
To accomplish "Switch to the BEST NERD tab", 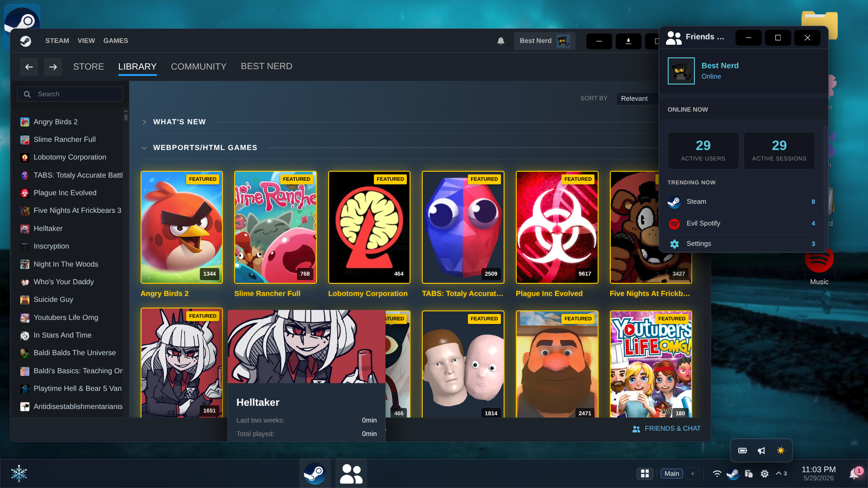I will (267, 66).
